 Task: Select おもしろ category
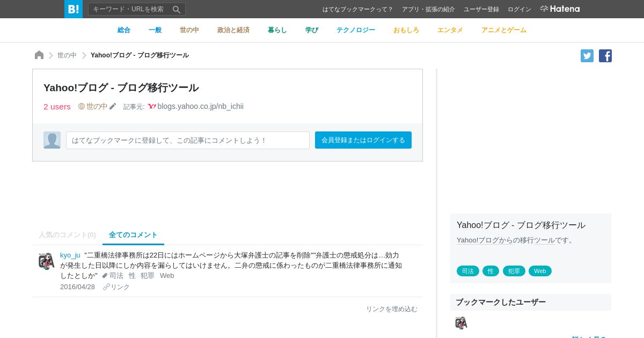(406, 30)
